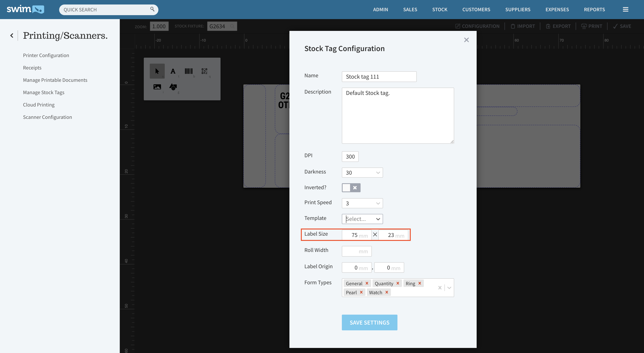Image resolution: width=644 pixels, height=353 pixels.
Task: Click the SAVE toolbar button
Action: pos(622,26)
